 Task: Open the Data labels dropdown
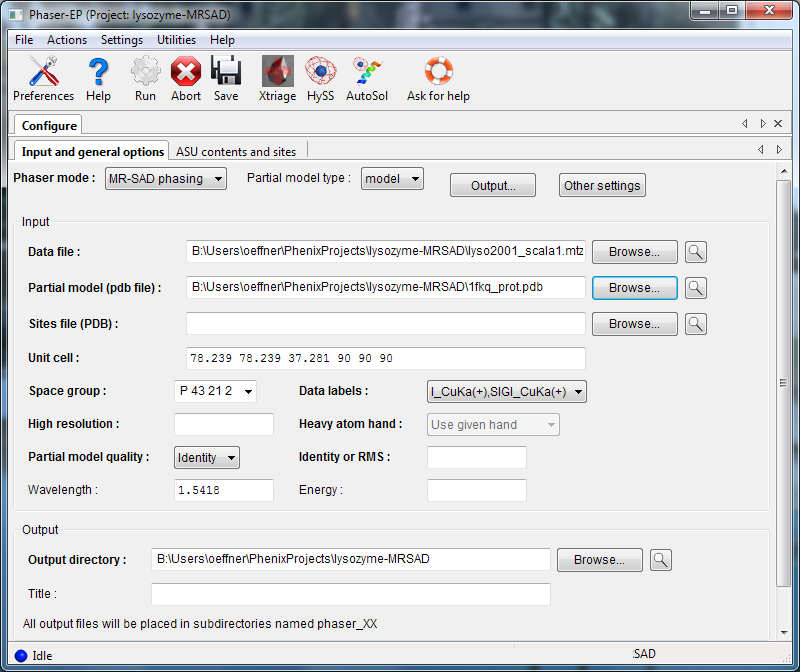click(506, 392)
